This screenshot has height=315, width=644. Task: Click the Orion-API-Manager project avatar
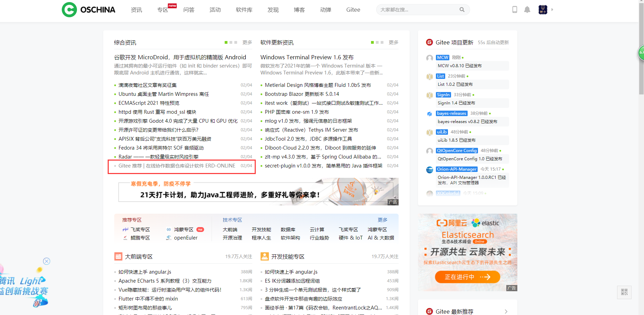point(430,170)
